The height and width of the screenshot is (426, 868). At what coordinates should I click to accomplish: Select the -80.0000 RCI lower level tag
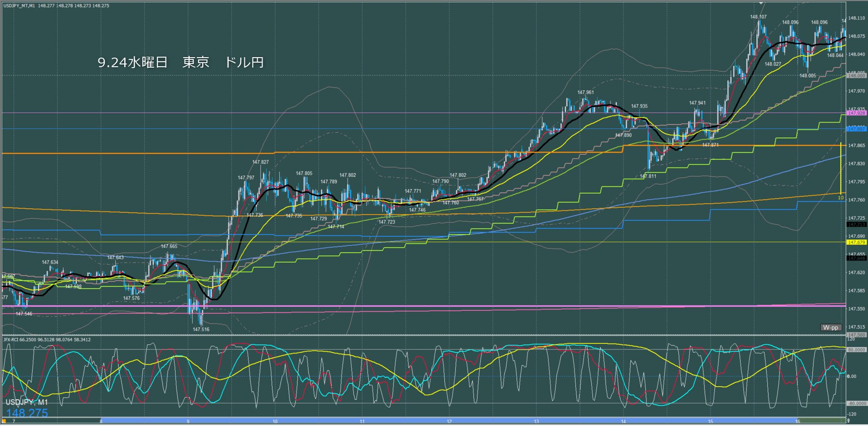[x=856, y=403]
